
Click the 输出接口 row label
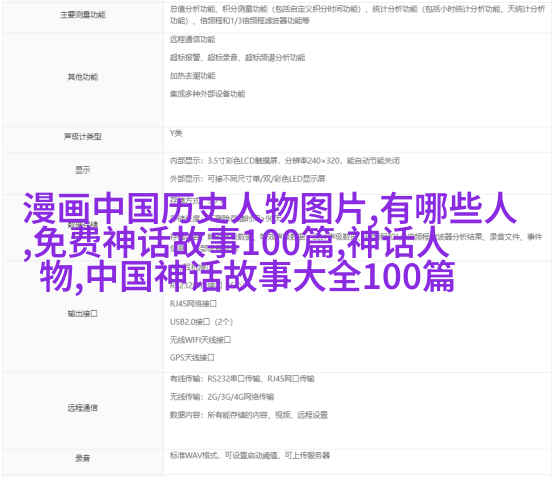[x=83, y=313]
